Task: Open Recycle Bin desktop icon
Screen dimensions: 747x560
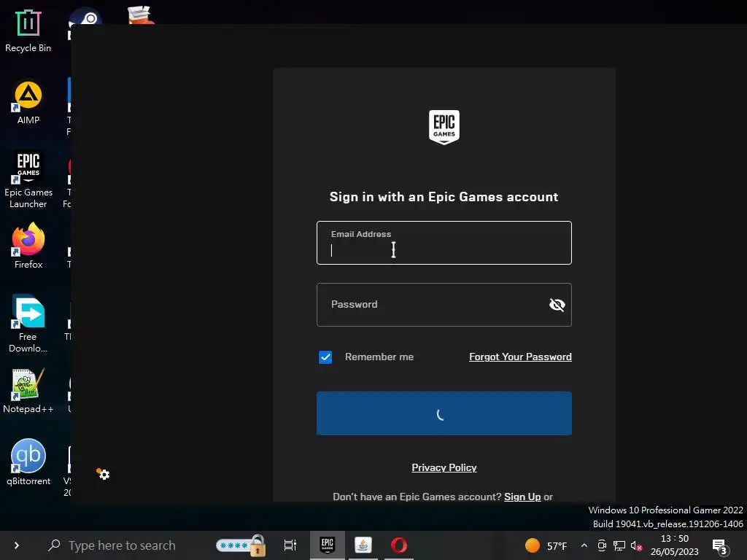Action: [x=28, y=31]
